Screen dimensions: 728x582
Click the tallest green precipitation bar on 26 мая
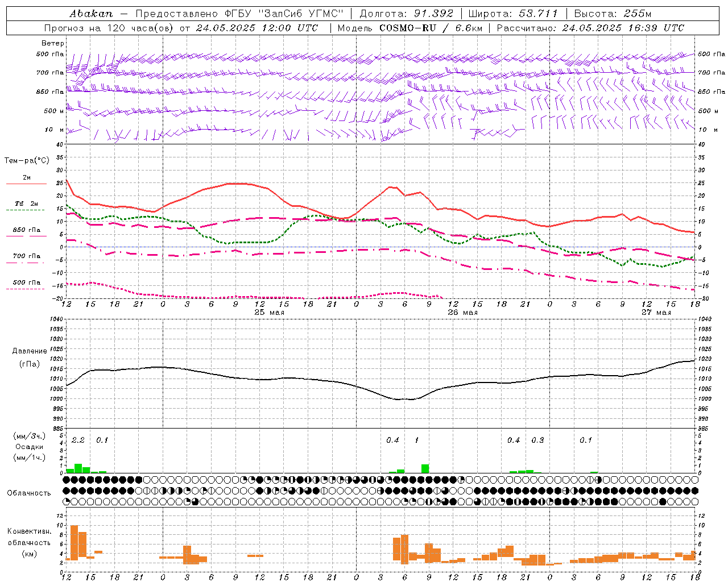tap(425, 468)
